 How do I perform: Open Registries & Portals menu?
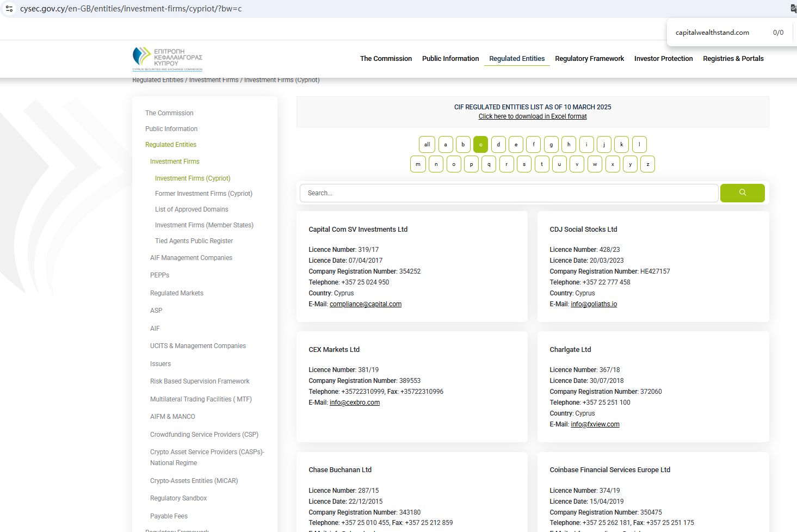(x=733, y=59)
